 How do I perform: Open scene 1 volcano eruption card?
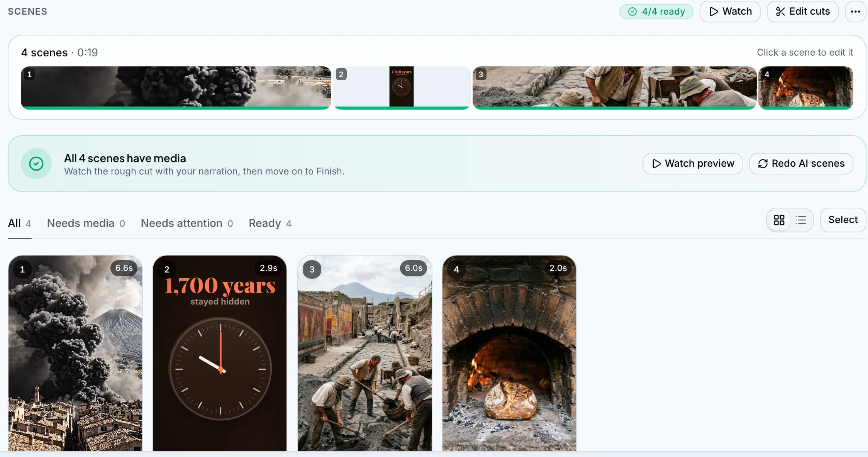[x=75, y=353]
